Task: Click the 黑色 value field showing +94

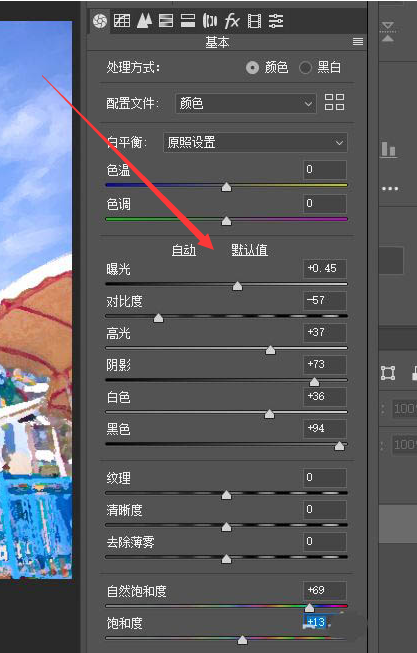Action: pyautogui.click(x=325, y=429)
